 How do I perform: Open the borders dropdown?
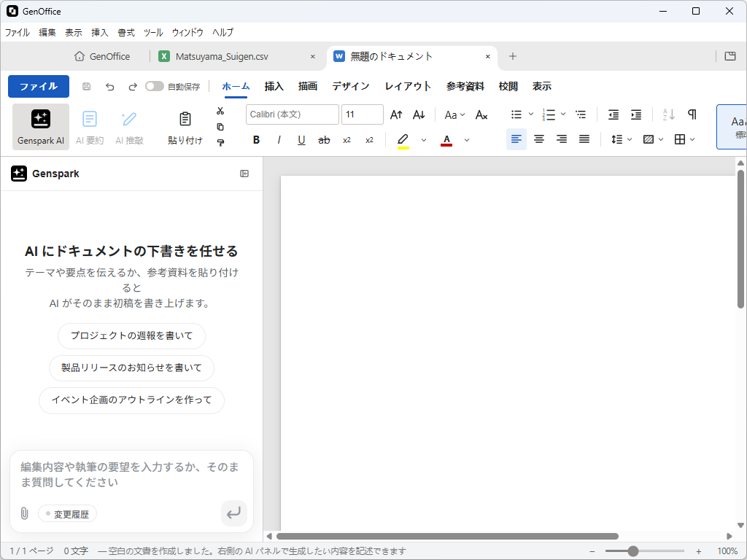click(684, 139)
